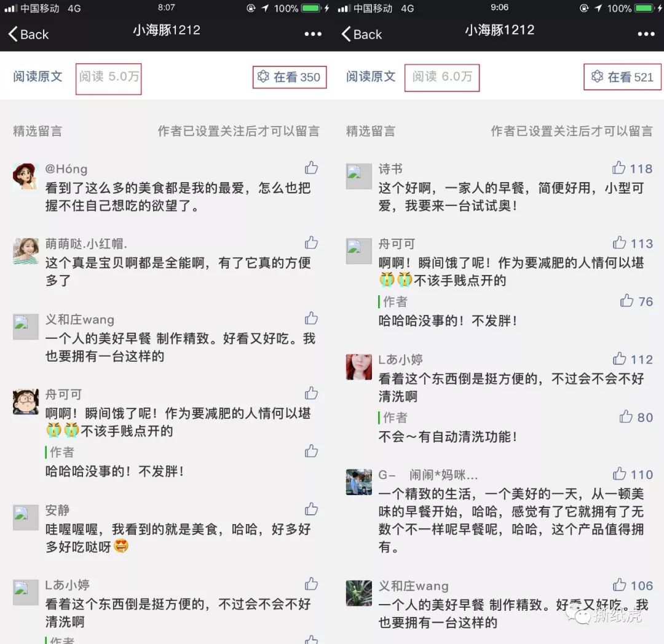
Task: Open the three-dot more menu on the right screen
Action: [x=646, y=34]
